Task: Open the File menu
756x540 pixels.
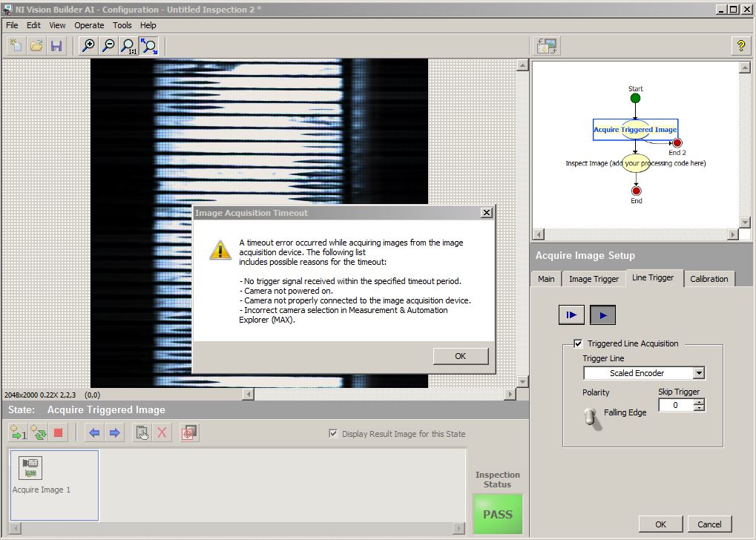Action: pyautogui.click(x=12, y=25)
